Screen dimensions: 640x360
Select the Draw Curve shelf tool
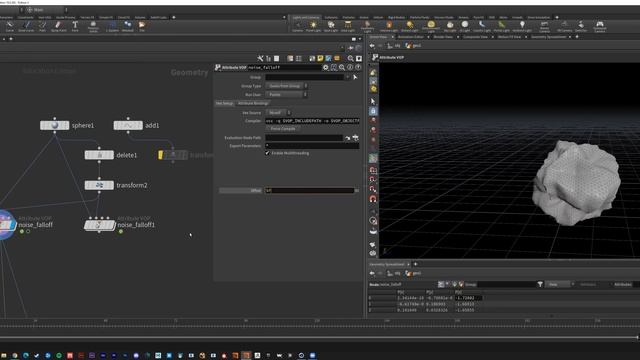26,27
